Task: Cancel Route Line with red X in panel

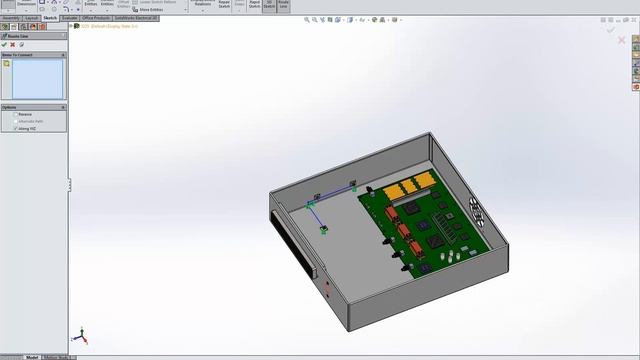Action: (13, 44)
